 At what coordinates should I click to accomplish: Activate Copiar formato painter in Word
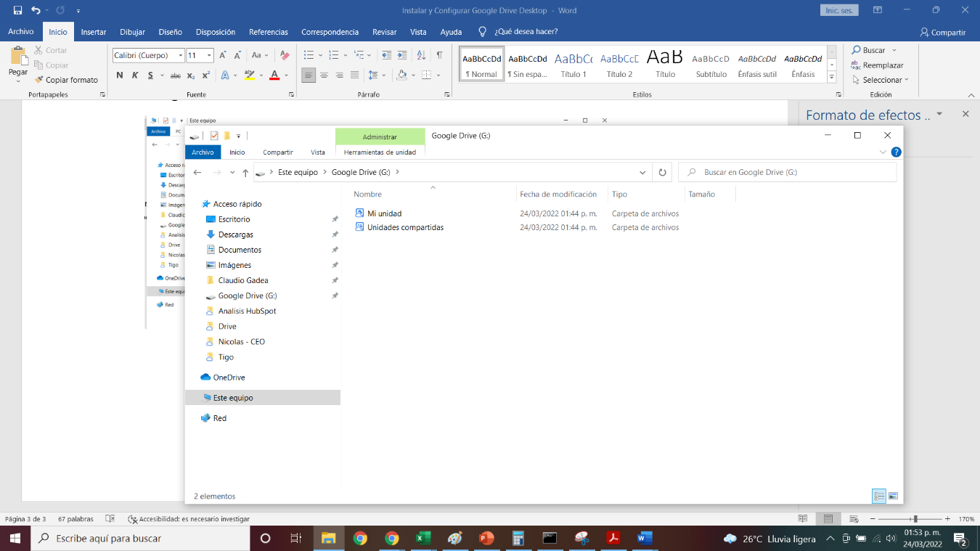pyautogui.click(x=65, y=80)
